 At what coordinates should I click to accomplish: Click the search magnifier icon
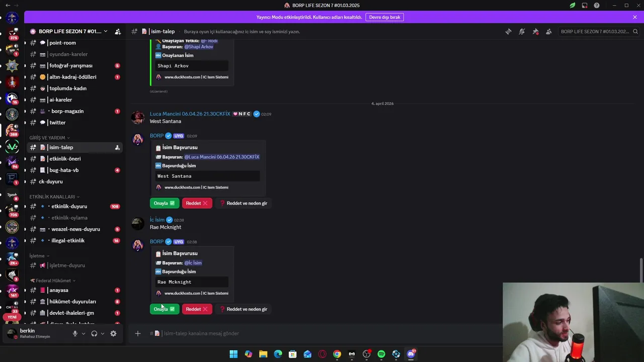click(x=635, y=31)
